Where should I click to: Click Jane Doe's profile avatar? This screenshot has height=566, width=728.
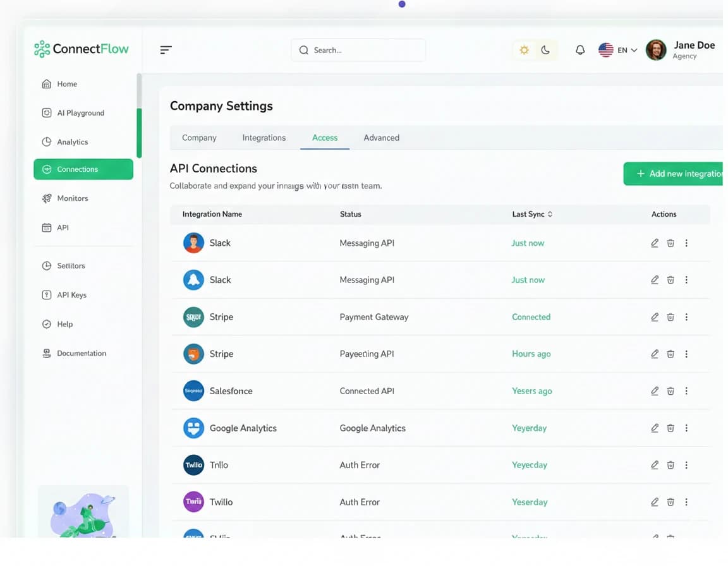(x=656, y=50)
